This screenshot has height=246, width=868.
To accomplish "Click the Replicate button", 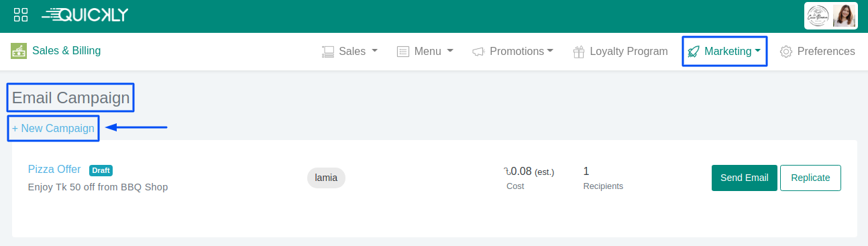I will tap(810, 178).
